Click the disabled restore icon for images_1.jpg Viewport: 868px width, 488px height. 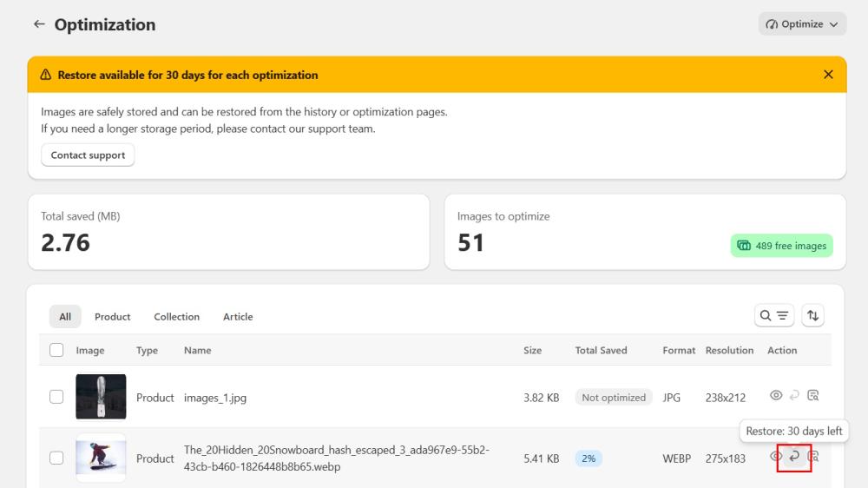[x=794, y=396]
